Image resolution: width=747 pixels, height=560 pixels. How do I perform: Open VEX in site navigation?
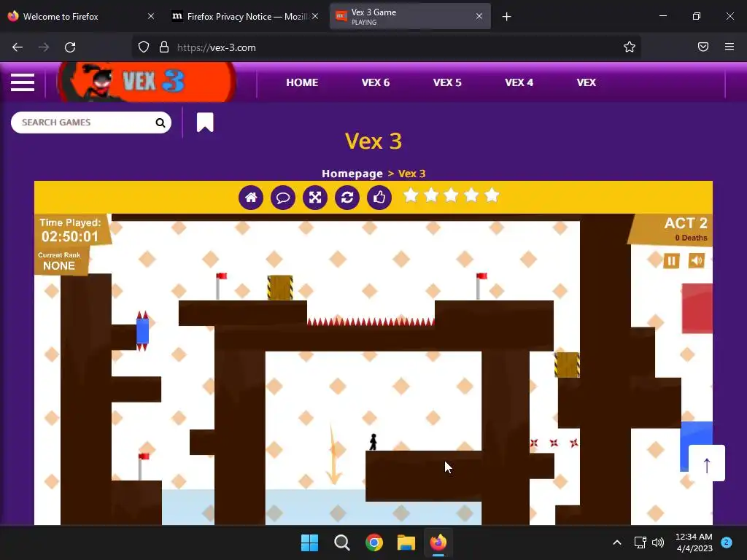tap(586, 82)
